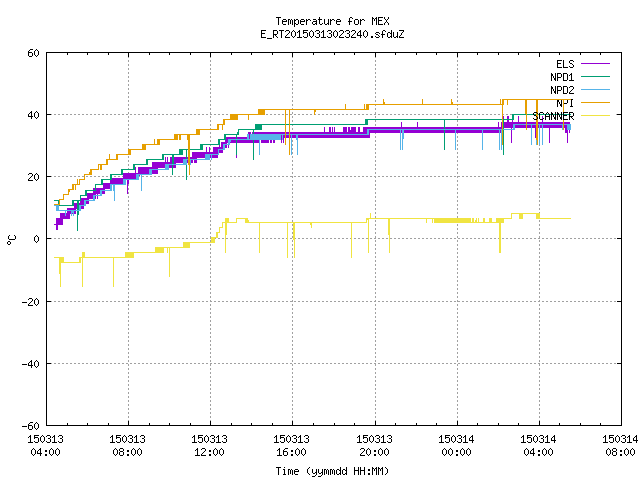The image size is (640, 480).
Task: Click the green NPD1 legend line sample
Action: (595, 77)
